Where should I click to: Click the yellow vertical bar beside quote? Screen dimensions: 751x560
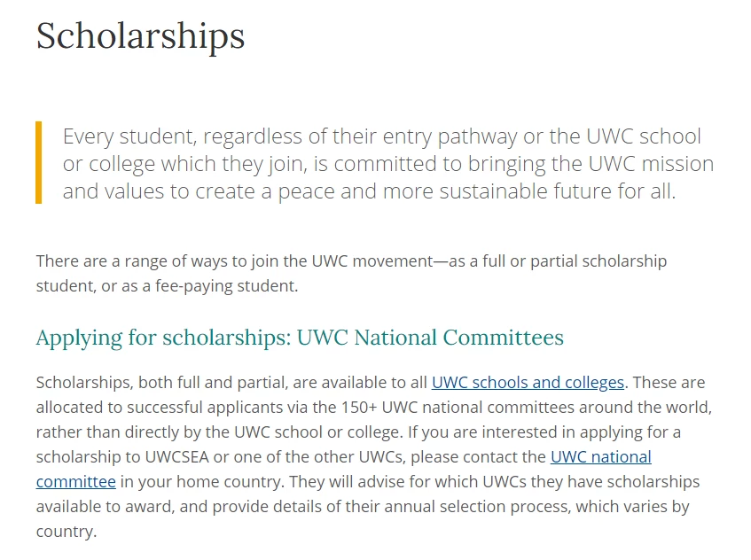[39, 163]
